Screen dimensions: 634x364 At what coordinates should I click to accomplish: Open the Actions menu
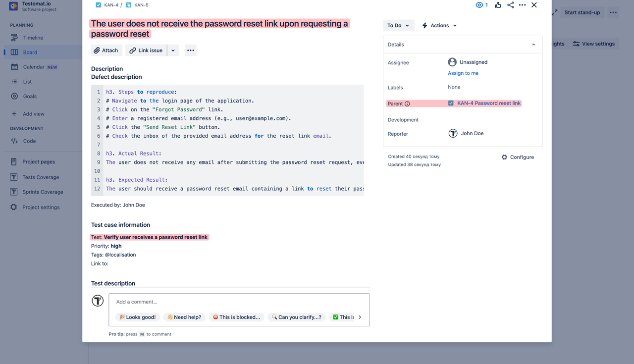click(439, 25)
